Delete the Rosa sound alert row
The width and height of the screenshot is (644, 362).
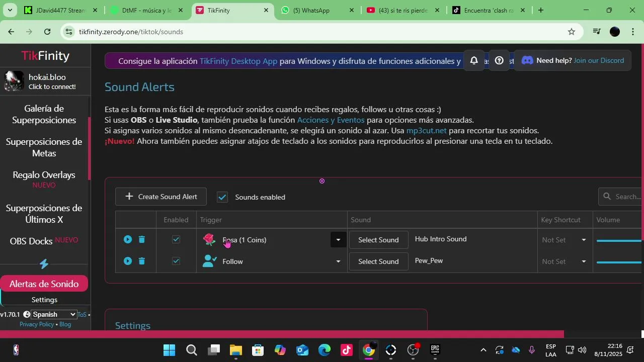tap(142, 240)
